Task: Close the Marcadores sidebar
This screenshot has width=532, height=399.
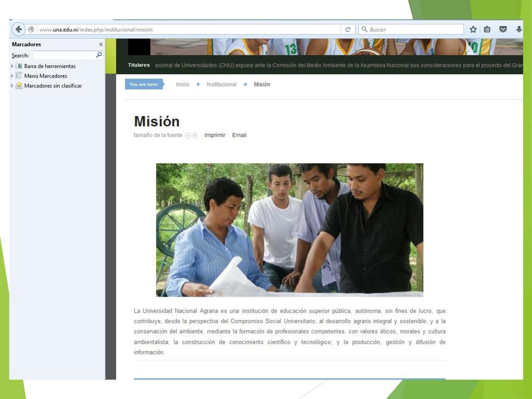Action: [101, 45]
